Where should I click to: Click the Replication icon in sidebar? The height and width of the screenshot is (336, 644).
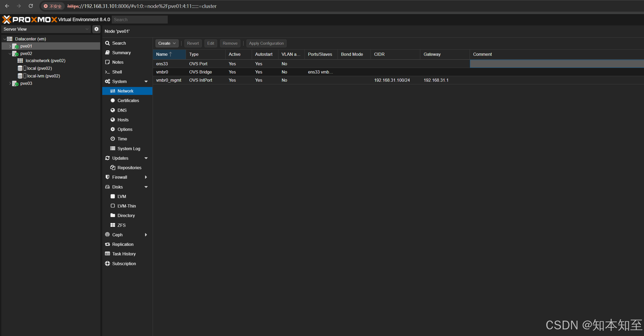tap(107, 244)
